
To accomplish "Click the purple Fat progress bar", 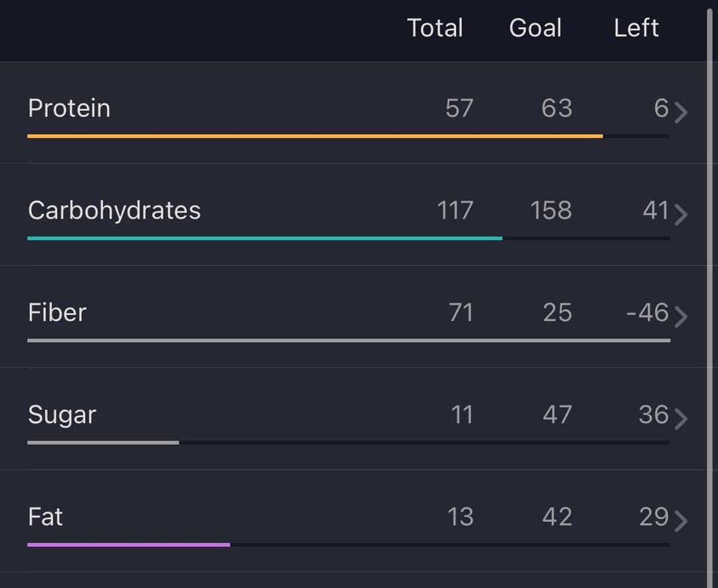I will click(128, 545).
